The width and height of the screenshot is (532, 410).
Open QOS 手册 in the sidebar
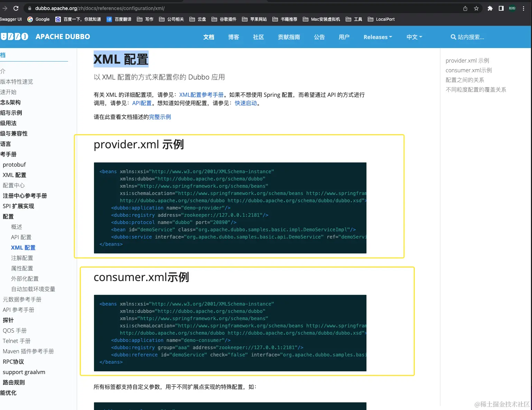pos(15,330)
